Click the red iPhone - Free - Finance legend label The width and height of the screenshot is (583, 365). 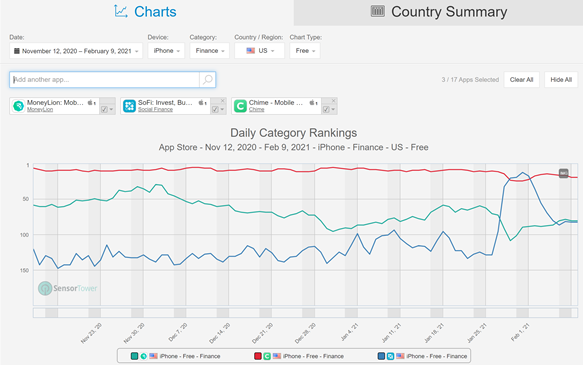coord(313,356)
